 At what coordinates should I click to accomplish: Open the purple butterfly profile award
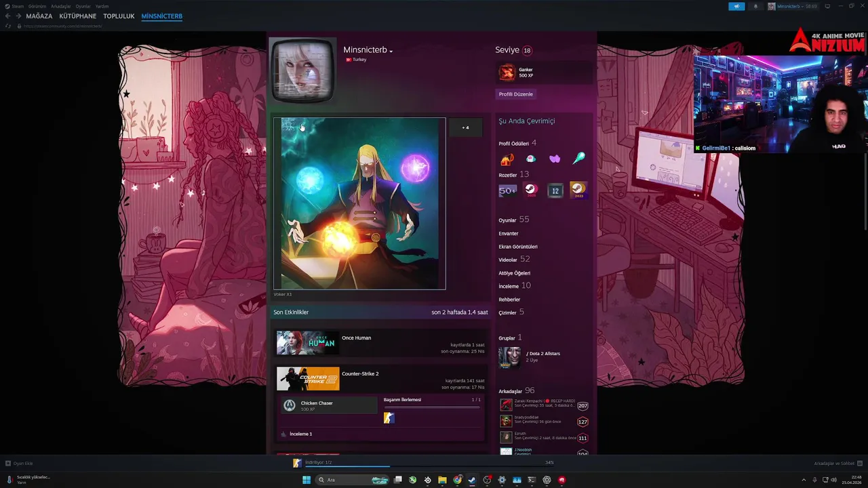click(555, 159)
